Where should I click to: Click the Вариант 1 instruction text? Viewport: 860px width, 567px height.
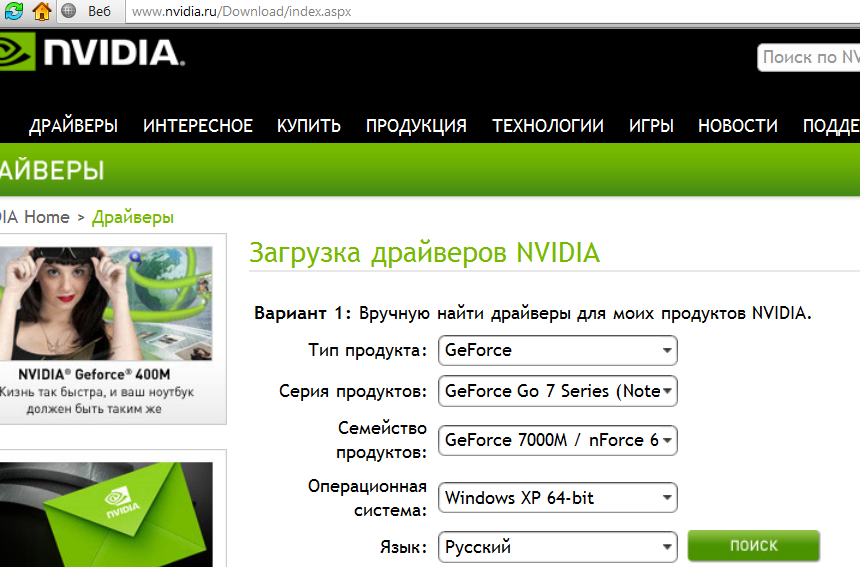[533, 313]
